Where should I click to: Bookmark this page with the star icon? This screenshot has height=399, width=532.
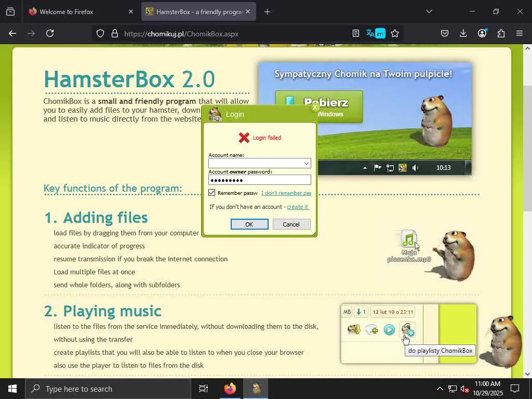click(395, 34)
